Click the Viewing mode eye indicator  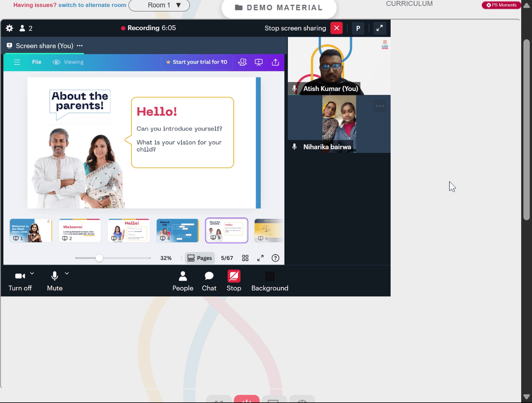tap(68, 62)
